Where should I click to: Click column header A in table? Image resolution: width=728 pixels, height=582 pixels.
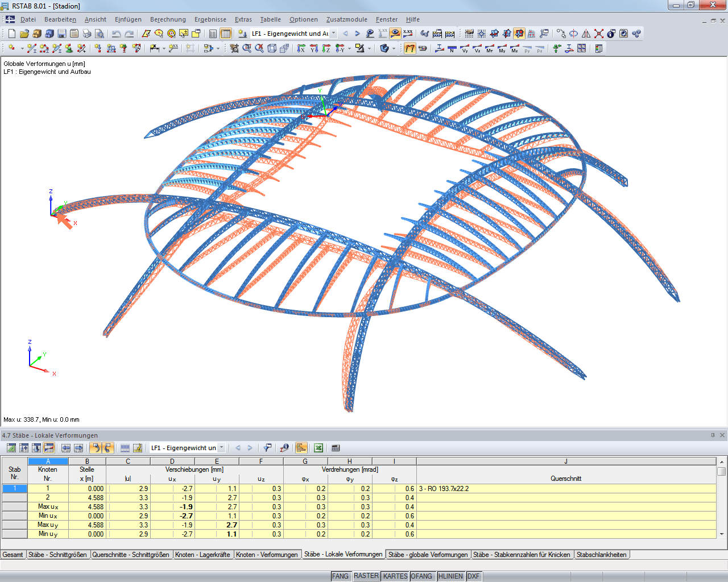[48, 462]
